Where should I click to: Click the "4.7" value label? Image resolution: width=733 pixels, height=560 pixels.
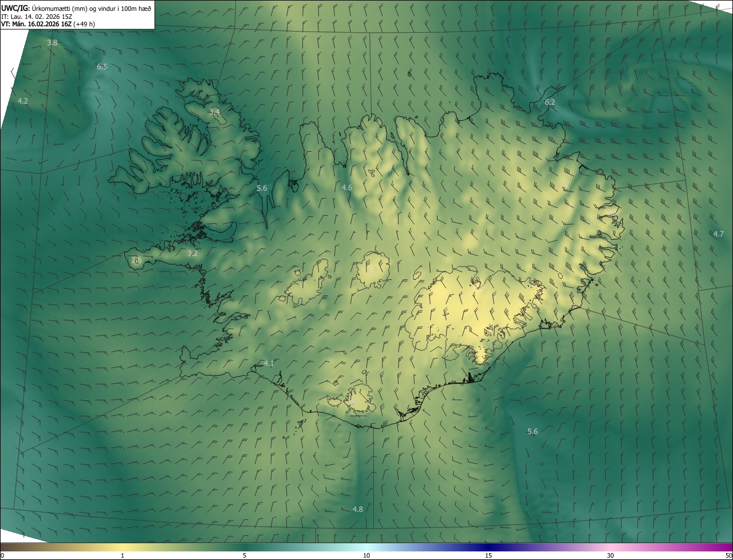click(718, 234)
